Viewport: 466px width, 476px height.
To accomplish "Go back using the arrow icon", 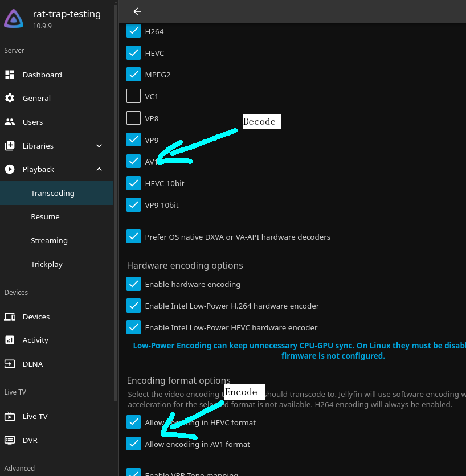I will (137, 11).
